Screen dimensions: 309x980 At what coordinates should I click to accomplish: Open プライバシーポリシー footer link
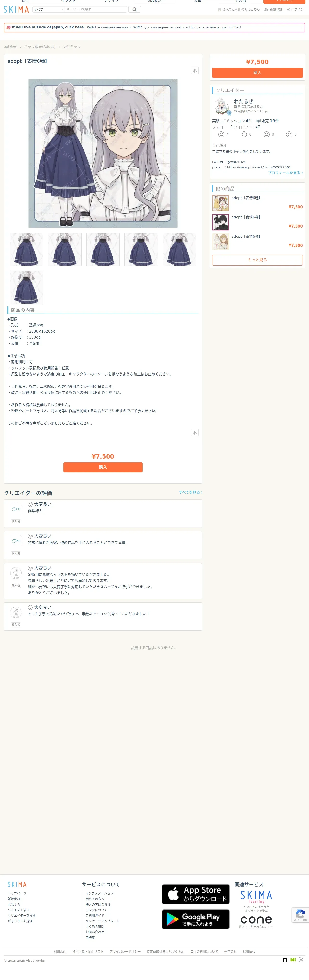[125, 951]
